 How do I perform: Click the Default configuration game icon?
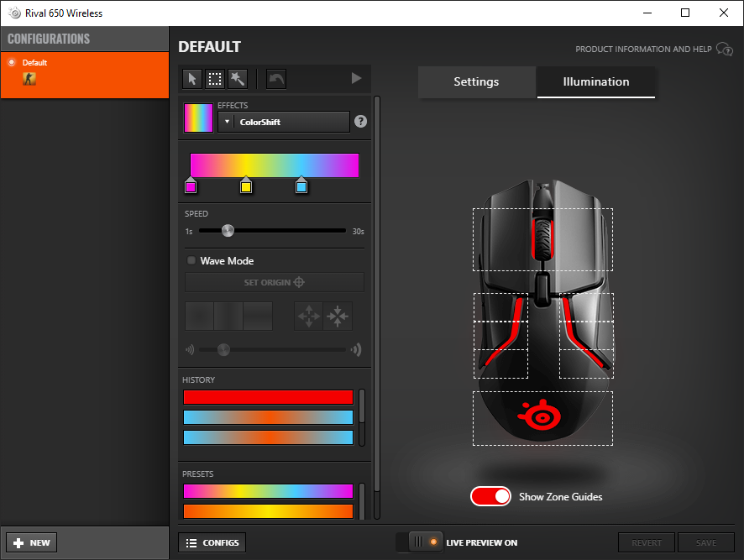29,79
